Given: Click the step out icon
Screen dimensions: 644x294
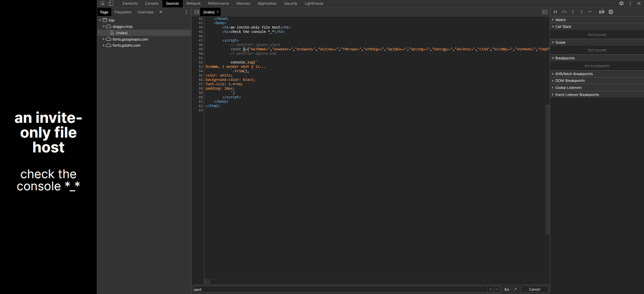Looking at the screenshot, I should (x=582, y=12).
